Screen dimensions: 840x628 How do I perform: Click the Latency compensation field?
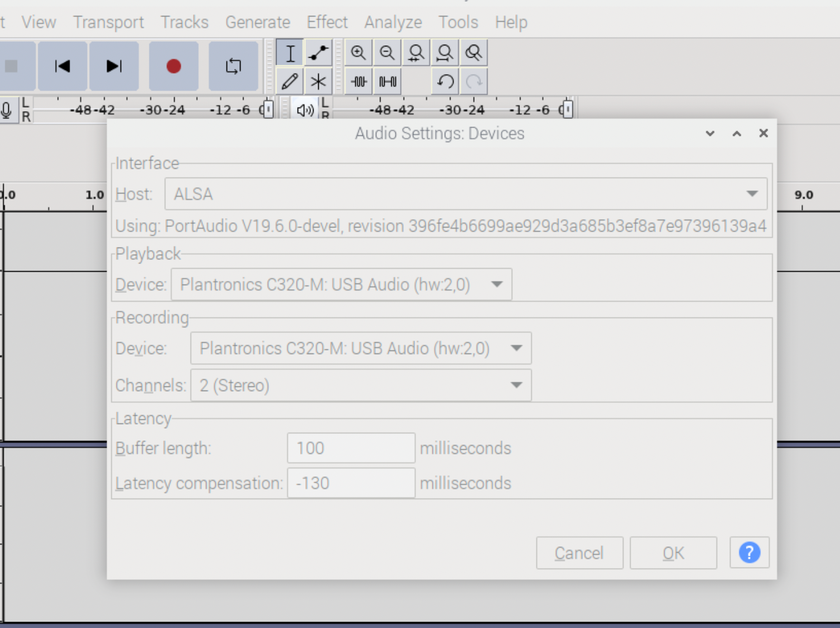coord(351,483)
